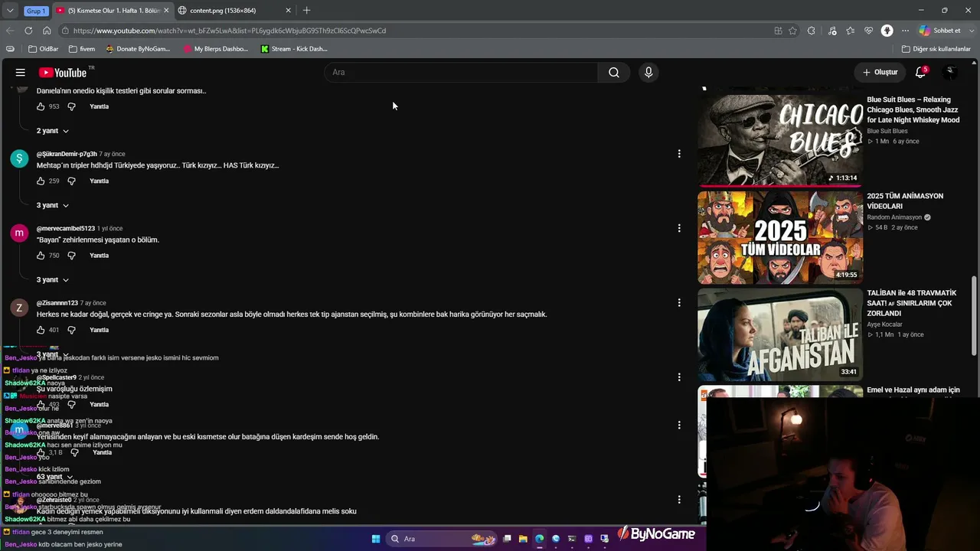Click the YouTube search magnifier button

coord(614,72)
